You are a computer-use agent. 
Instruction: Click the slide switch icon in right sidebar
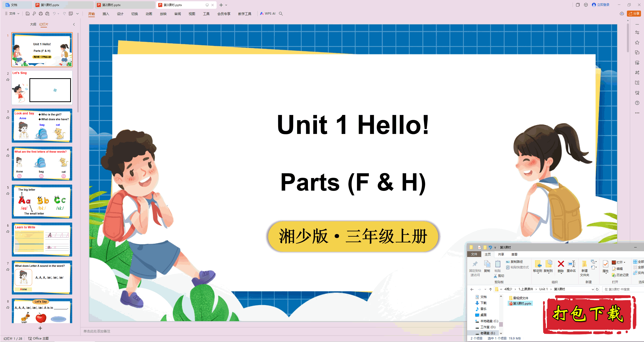(x=637, y=53)
